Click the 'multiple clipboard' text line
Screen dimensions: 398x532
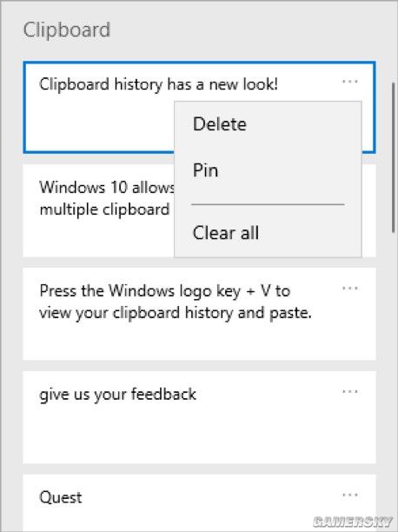pyautogui.click(x=104, y=209)
